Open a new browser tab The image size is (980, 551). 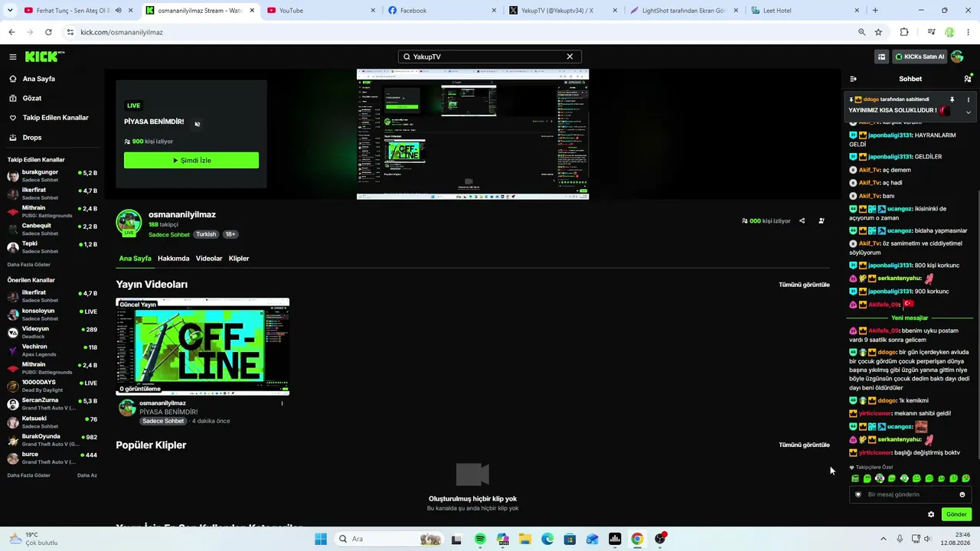(x=875, y=11)
